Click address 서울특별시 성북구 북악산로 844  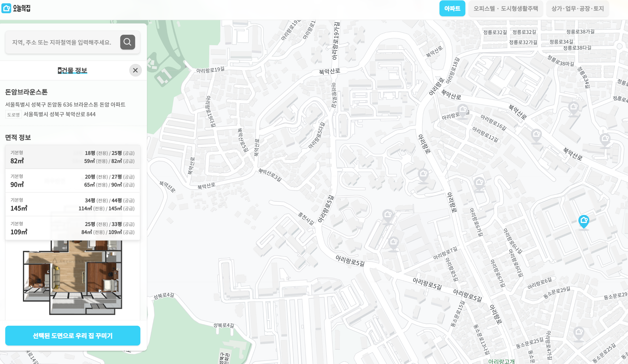[60, 114]
